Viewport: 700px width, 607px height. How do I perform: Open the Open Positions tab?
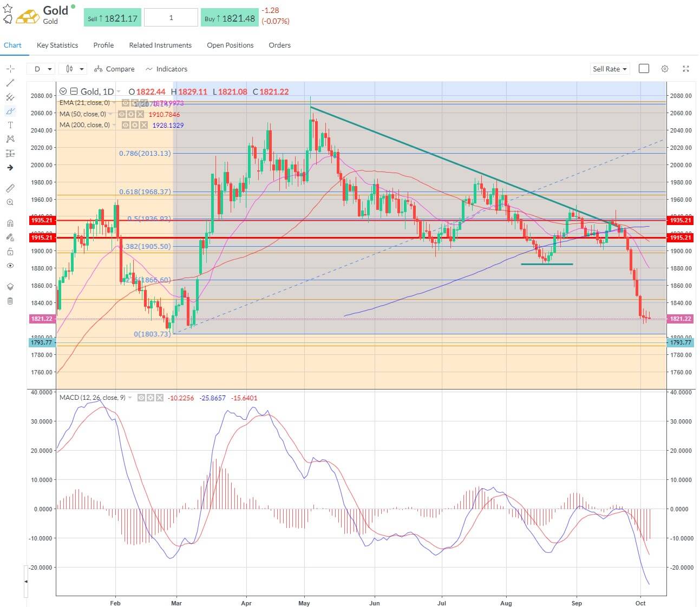pos(230,45)
